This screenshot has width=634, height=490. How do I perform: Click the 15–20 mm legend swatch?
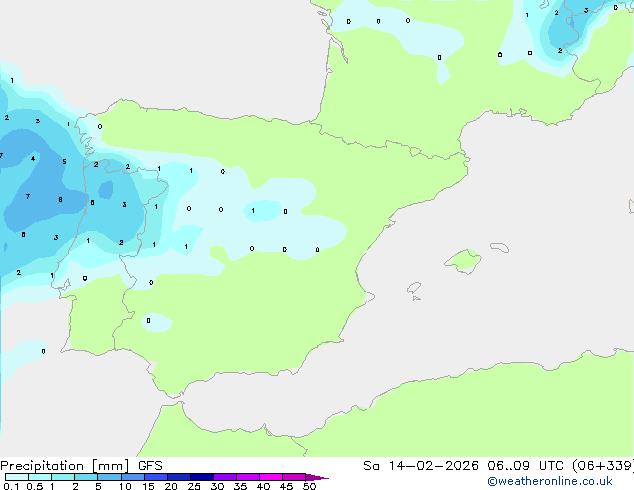point(155,477)
